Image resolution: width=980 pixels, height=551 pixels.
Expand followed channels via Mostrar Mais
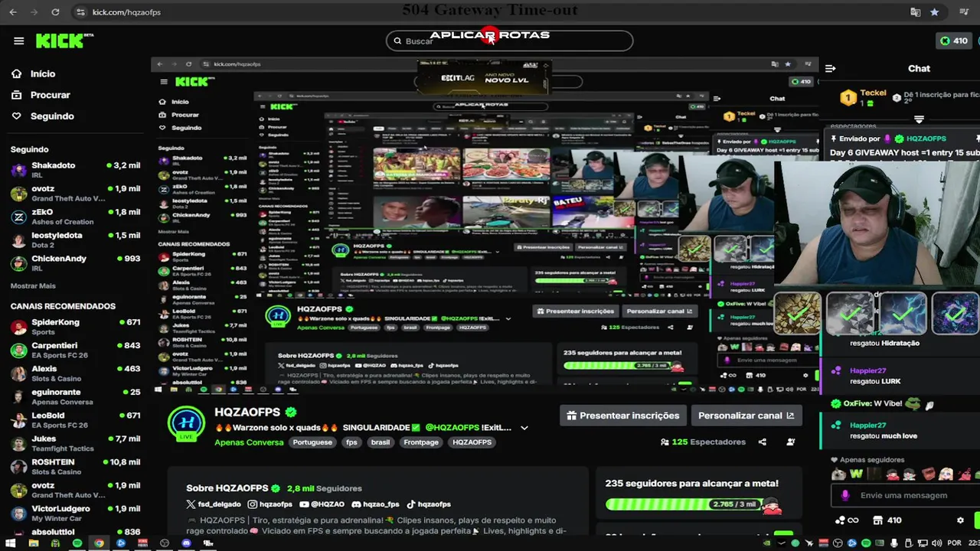click(33, 285)
